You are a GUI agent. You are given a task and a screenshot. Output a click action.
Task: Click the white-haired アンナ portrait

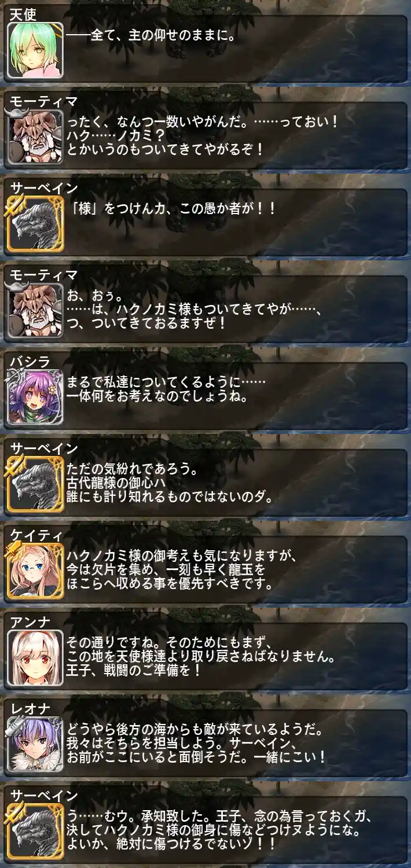[35, 659]
